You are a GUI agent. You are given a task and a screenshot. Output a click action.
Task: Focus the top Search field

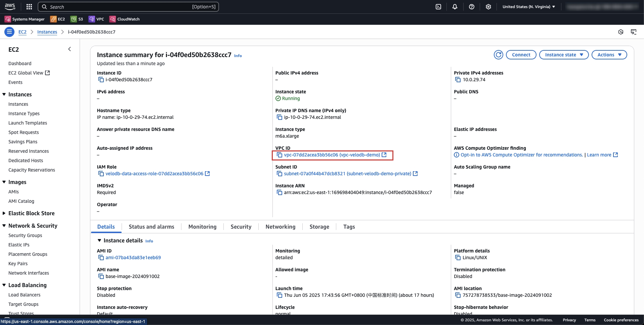point(128,7)
